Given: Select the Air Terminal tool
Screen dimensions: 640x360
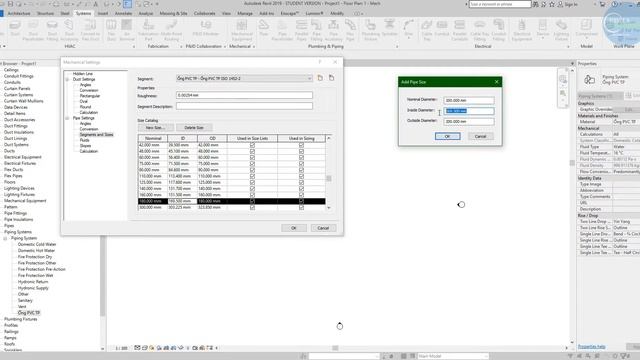Looking at the screenshot, I should pos(127,30).
